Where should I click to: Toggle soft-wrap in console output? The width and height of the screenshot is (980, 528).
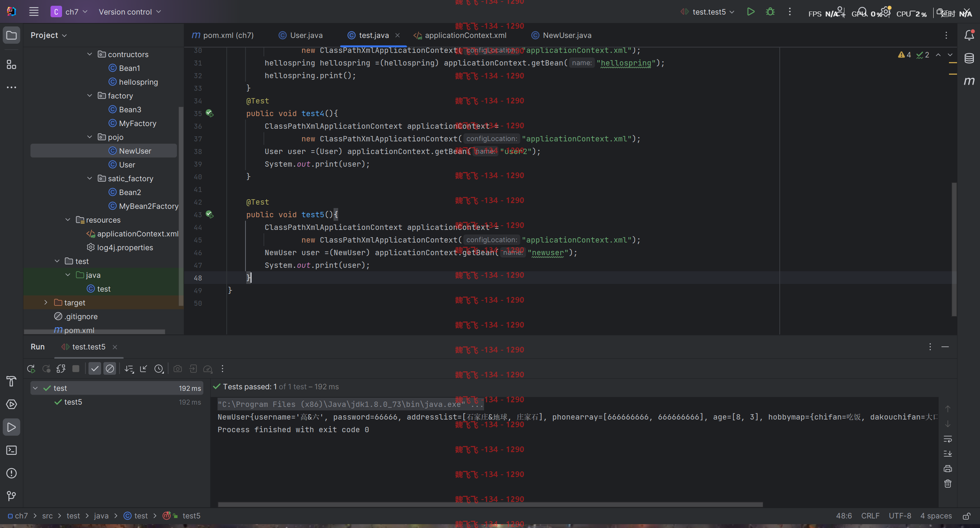[x=948, y=439]
